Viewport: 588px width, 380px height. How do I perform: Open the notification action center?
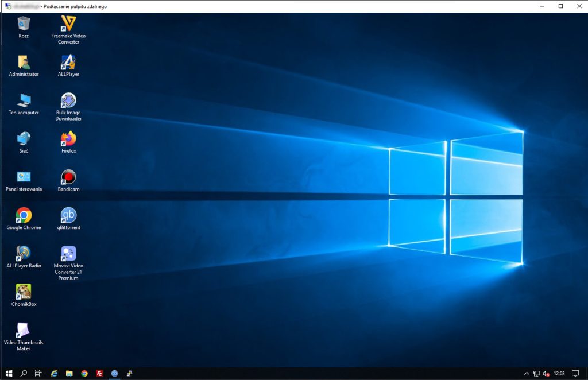point(575,373)
